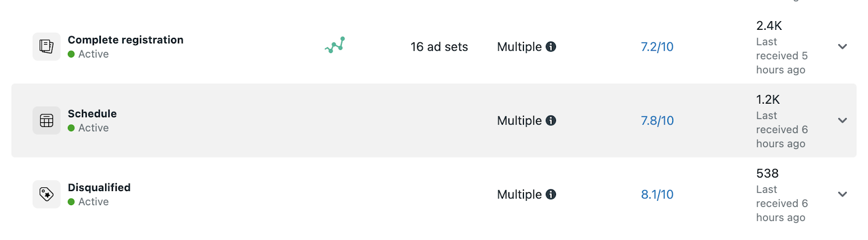Click the Complete registration event icon
The width and height of the screenshot is (868, 240).
pos(47,47)
